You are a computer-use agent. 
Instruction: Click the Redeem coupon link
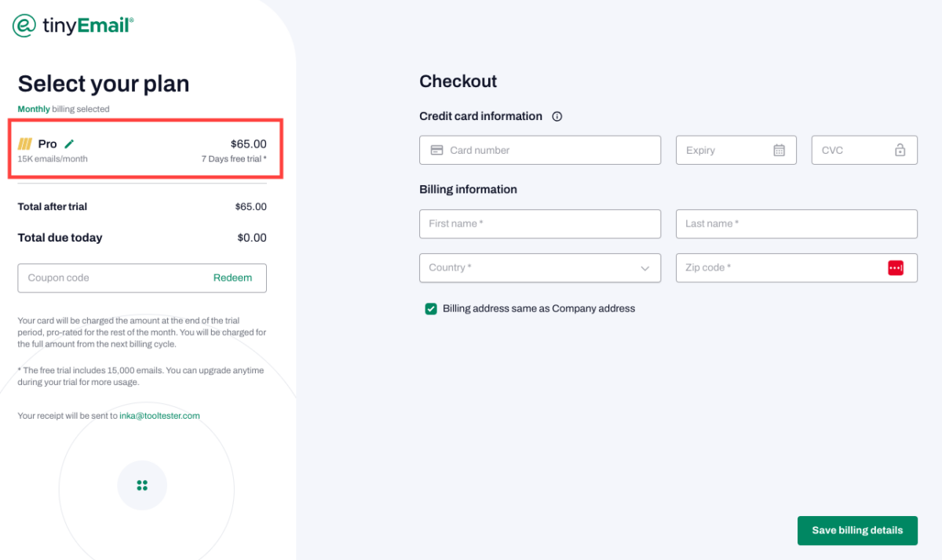(232, 278)
